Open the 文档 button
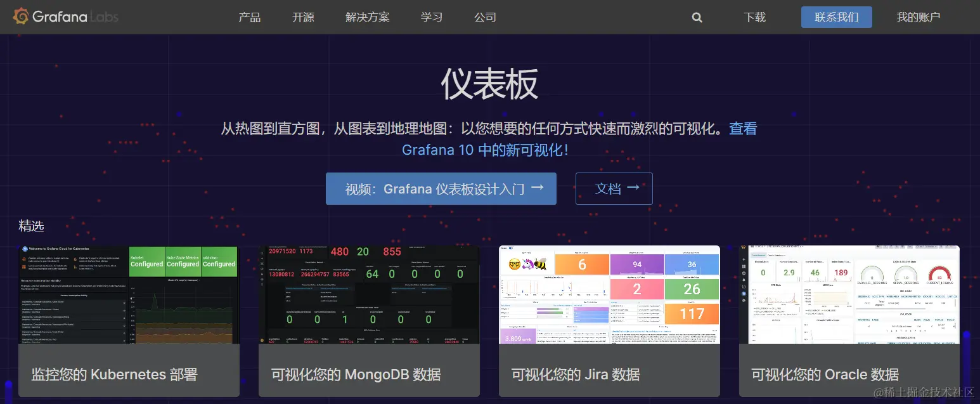 (614, 188)
